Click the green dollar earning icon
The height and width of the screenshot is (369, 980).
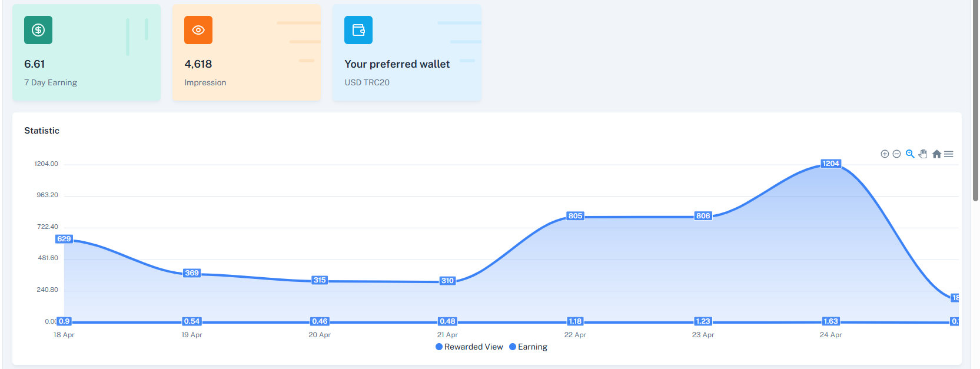[x=38, y=30]
